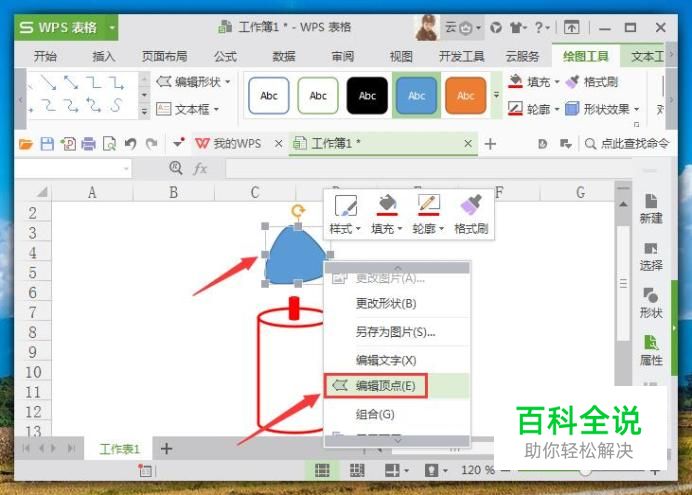692x495 pixels.
Task: Choose 编辑顶点(E) in context menu
Action: click(397, 386)
